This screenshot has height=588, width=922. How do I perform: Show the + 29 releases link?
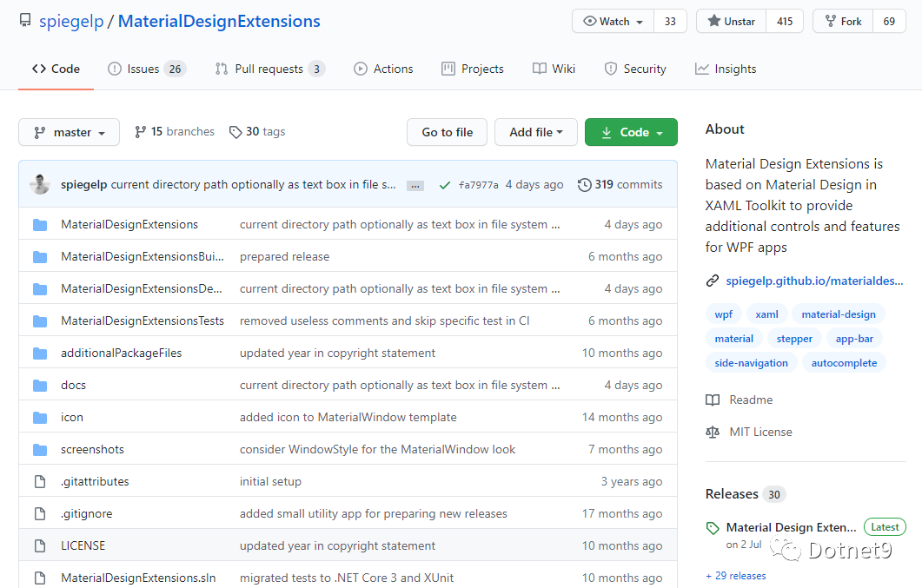coord(735,576)
